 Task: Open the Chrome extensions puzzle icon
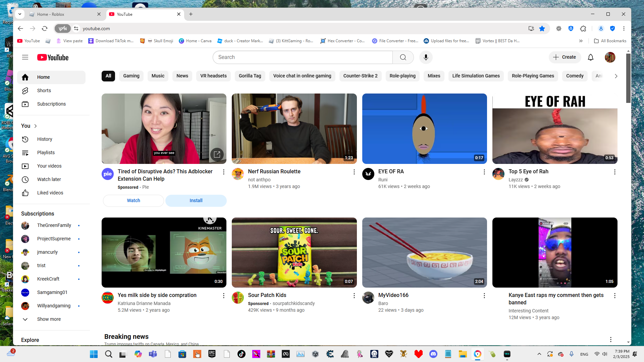coord(583,28)
